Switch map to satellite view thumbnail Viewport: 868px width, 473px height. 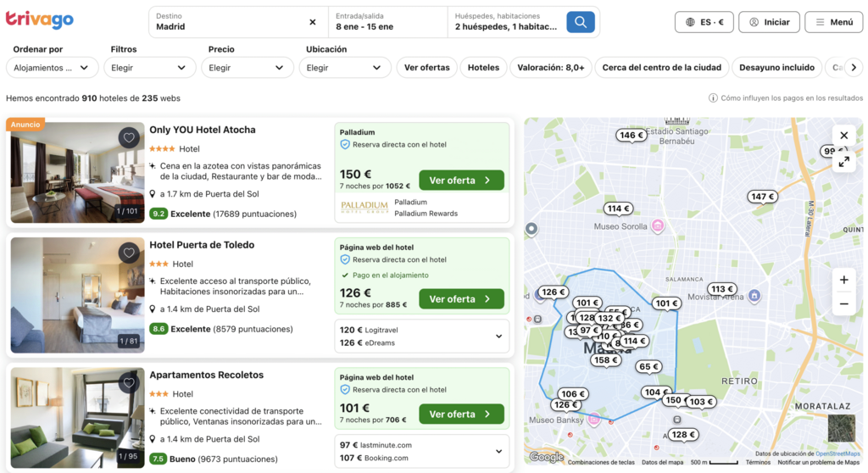coord(841,427)
